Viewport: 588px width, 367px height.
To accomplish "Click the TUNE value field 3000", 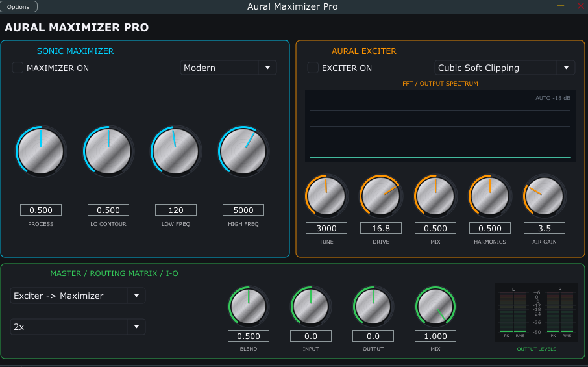I will (x=326, y=228).
